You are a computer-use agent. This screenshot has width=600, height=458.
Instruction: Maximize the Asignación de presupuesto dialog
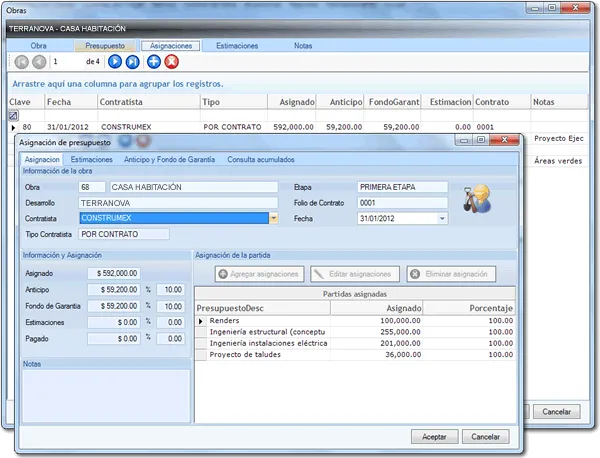click(x=481, y=140)
